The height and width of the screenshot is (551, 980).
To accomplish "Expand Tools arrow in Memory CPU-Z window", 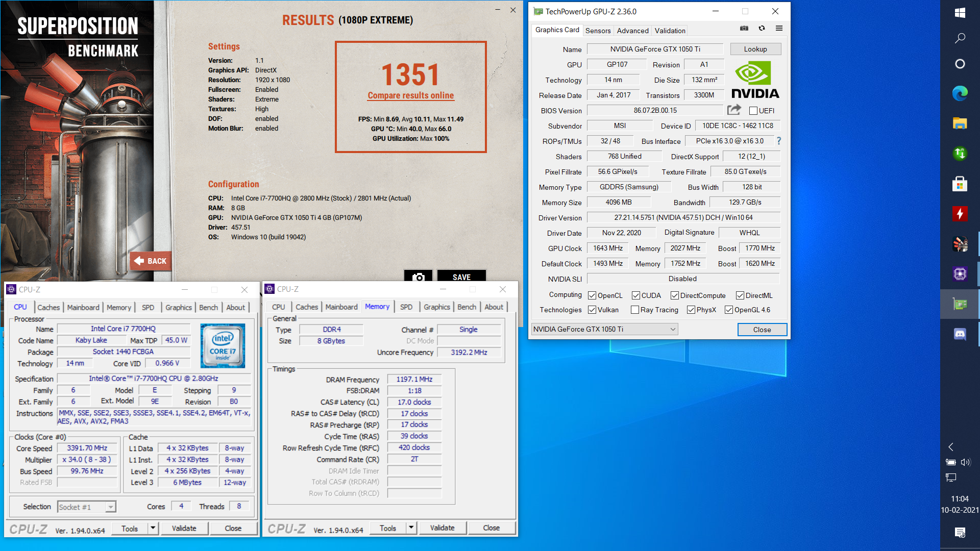I will tap(411, 528).
